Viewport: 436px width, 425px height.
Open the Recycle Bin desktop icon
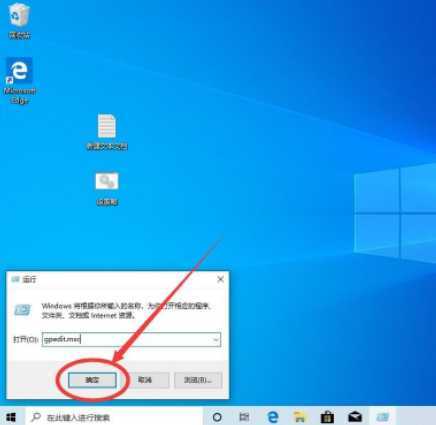(x=20, y=21)
